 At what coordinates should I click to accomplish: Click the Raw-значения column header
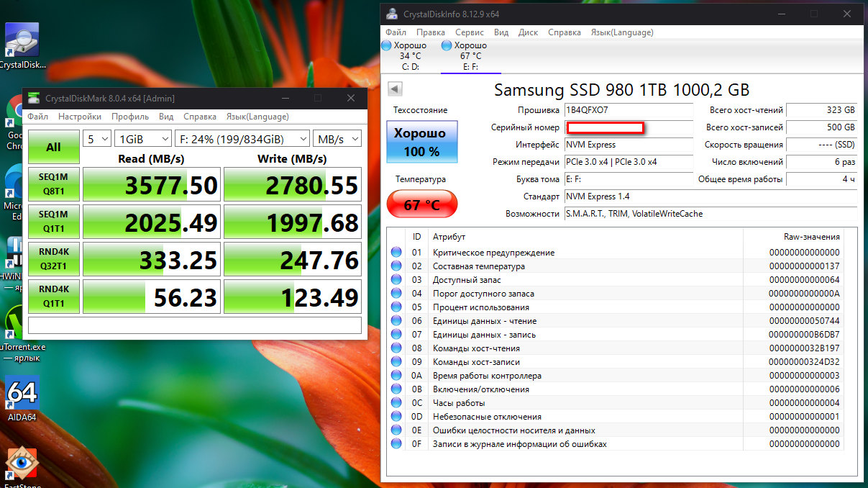(792, 236)
